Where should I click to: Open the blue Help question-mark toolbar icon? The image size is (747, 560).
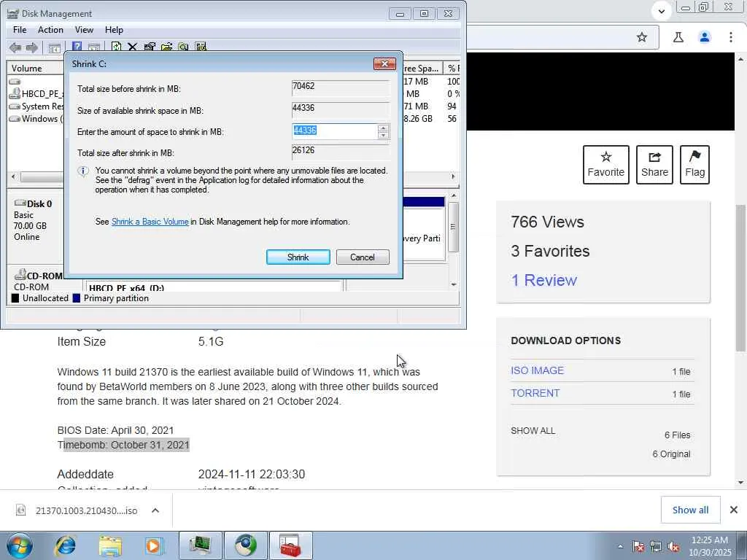coord(77,46)
